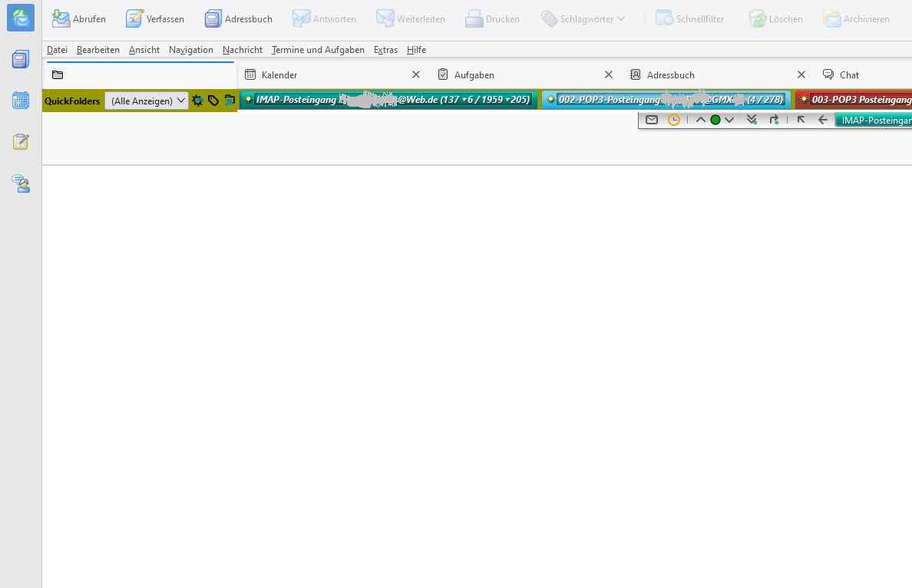This screenshot has height=588, width=912.
Task: Click the envelope icon in current folder bar
Action: [652, 120]
